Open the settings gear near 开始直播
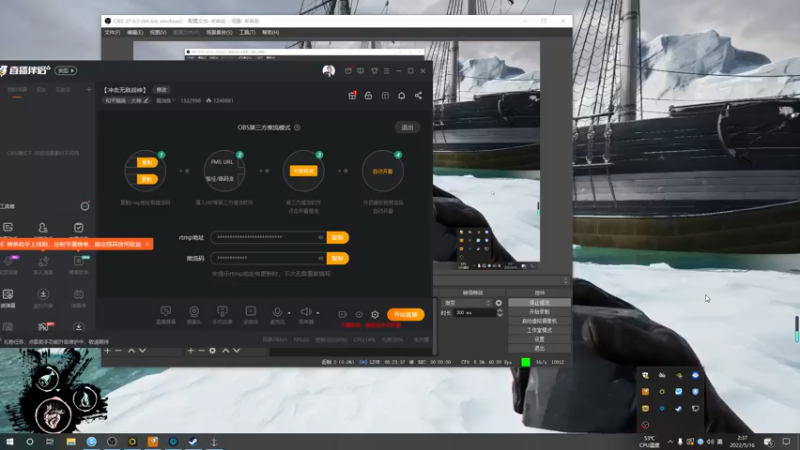 (375, 315)
